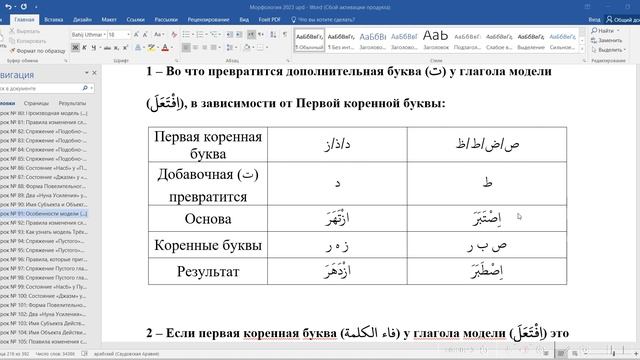Screen dimensions: 640x360
Task: Align text to the left
Action: (x=186, y=48)
